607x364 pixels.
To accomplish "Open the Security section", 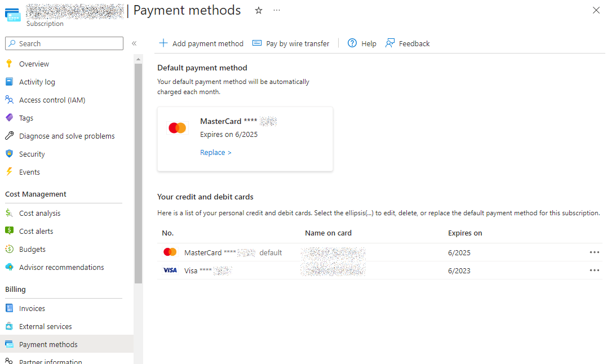I will click(34, 154).
